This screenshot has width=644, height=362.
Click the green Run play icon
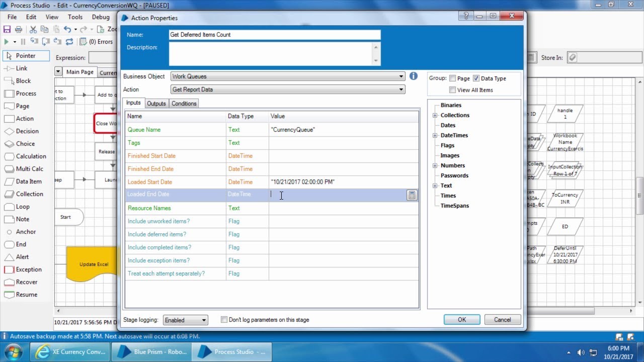click(x=7, y=42)
